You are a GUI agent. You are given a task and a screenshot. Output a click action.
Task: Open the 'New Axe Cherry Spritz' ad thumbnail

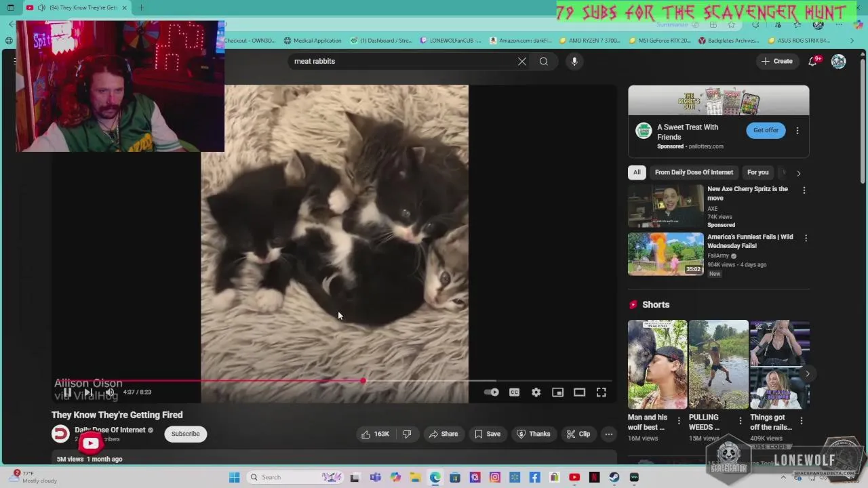click(666, 206)
